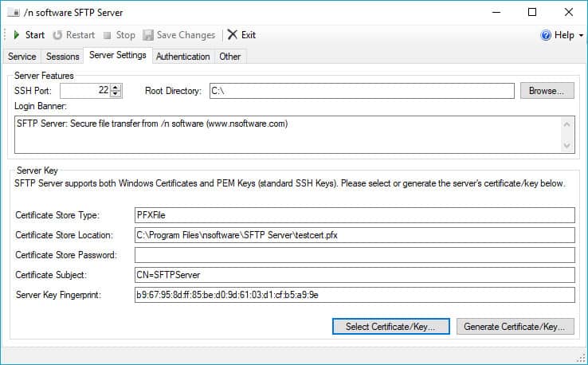
Task: Click Login Banner scrollbar up arrow
Action: (567, 124)
